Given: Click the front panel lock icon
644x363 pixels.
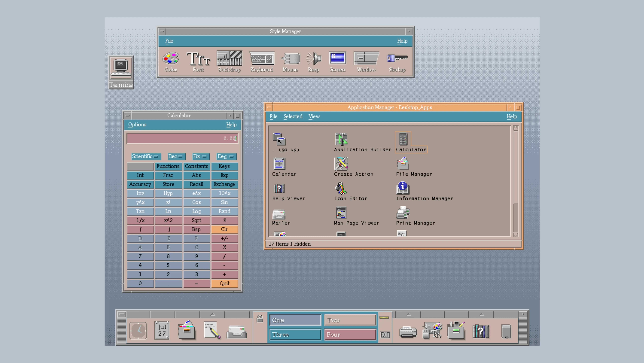Looking at the screenshot, I should [260, 319].
